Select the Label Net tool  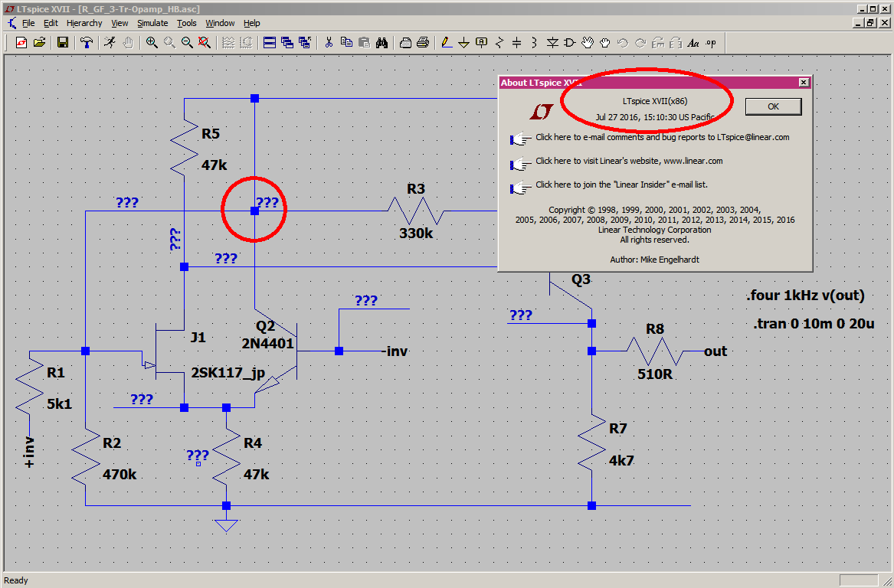pos(481,43)
